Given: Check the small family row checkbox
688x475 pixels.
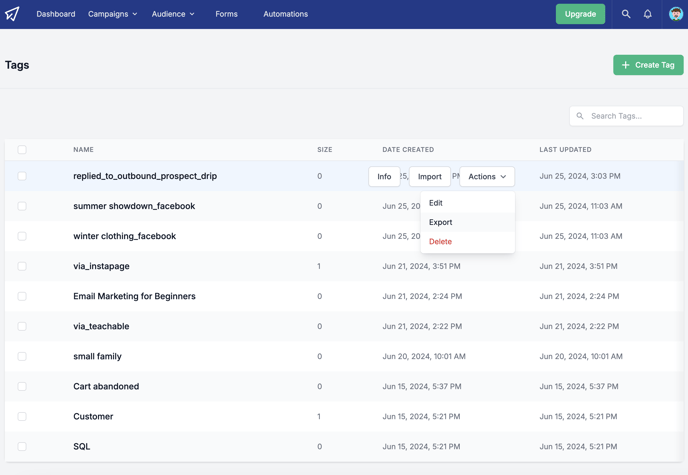Looking at the screenshot, I should (x=22, y=356).
